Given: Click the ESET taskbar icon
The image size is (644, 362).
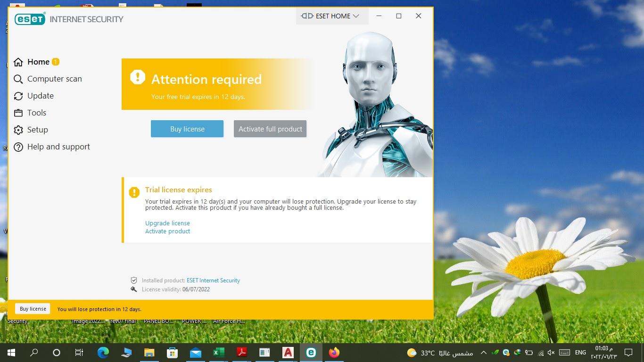Looking at the screenshot, I should click(311, 352).
